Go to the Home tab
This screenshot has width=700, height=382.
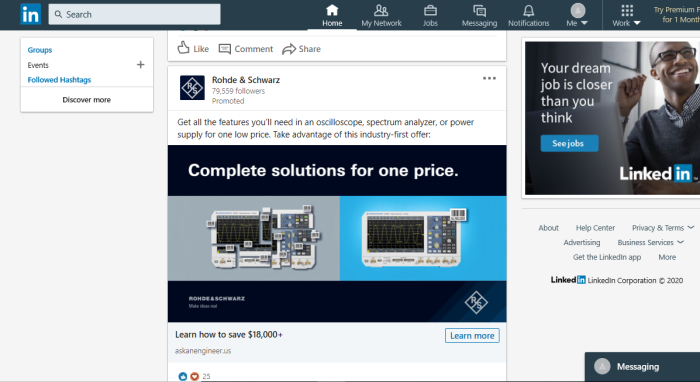coord(332,16)
